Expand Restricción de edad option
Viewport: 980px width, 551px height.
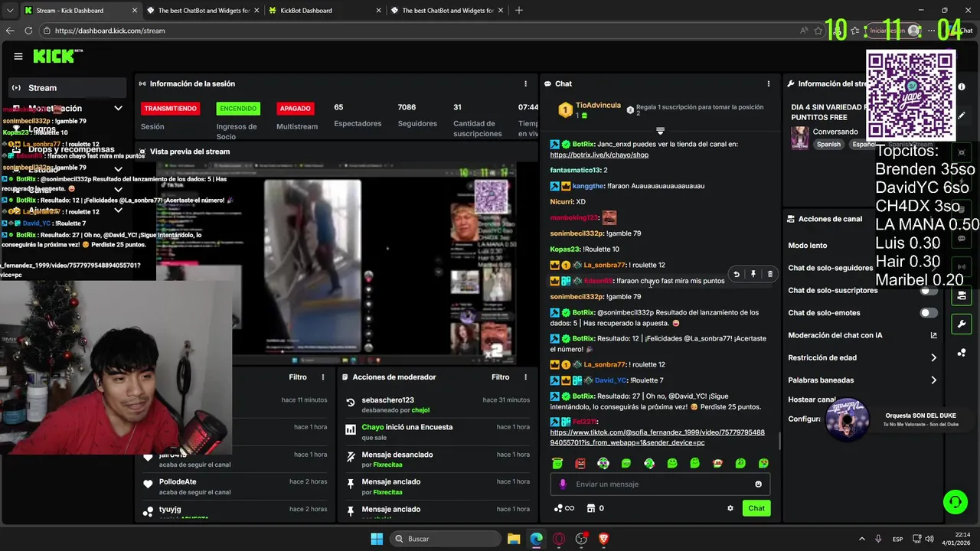[x=933, y=357]
